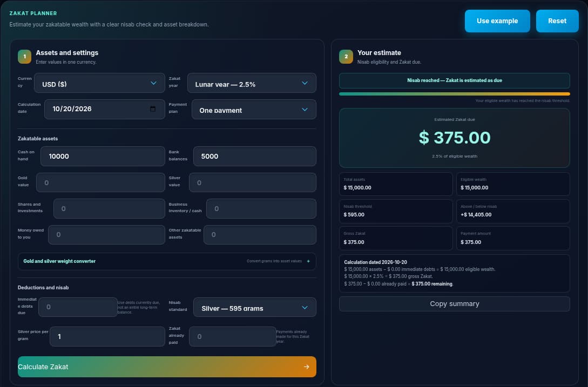The width and height of the screenshot is (588, 387).
Task: Click the arrow icon on Calculate Zakat
Action: pyautogui.click(x=306, y=366)
